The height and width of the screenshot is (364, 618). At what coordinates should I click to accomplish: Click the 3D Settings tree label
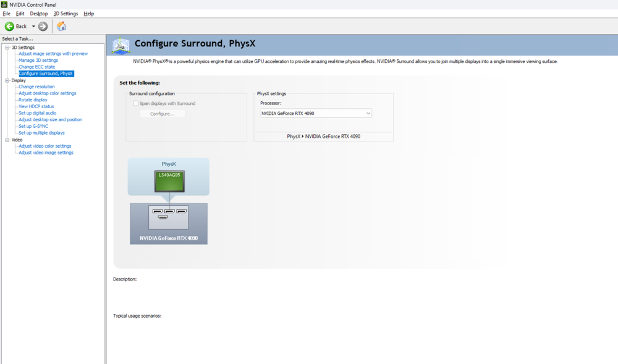pos(23,47)
